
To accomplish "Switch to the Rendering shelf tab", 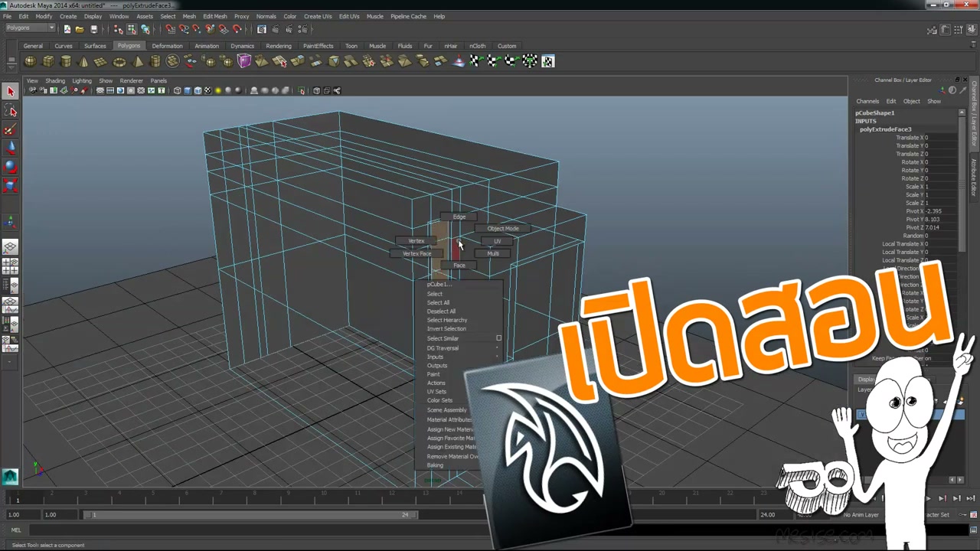I will 279,46.
